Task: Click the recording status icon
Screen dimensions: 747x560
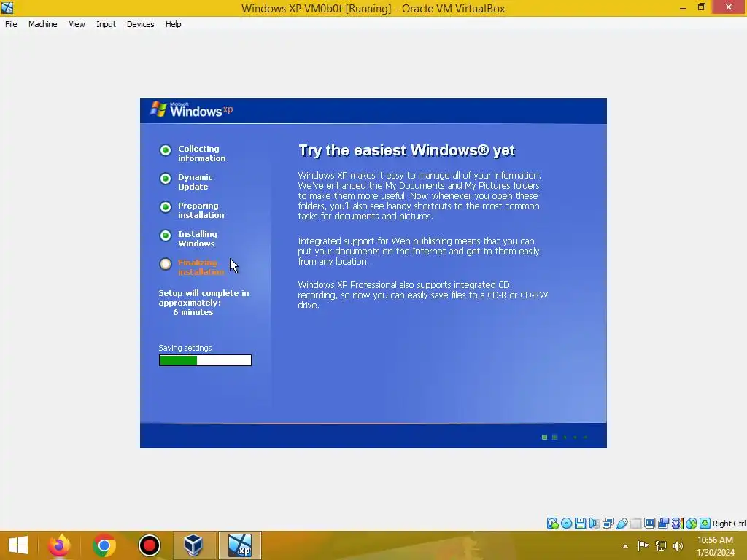Action: tap(663, 524)
